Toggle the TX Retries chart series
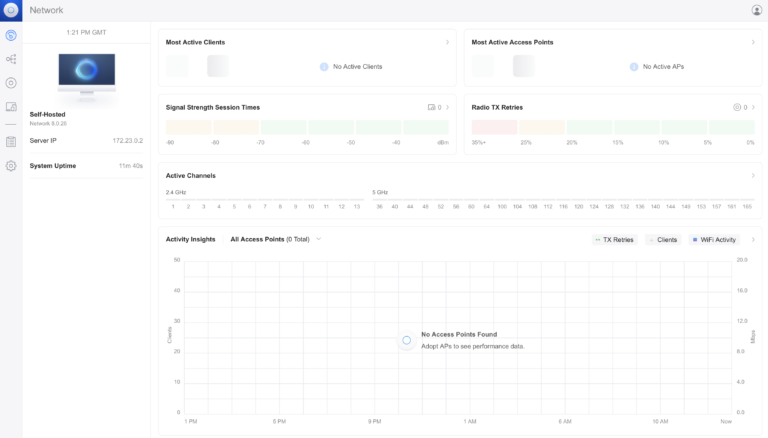Image resolution: width=768 pixels, height=438 pixels. pos(615,240)
